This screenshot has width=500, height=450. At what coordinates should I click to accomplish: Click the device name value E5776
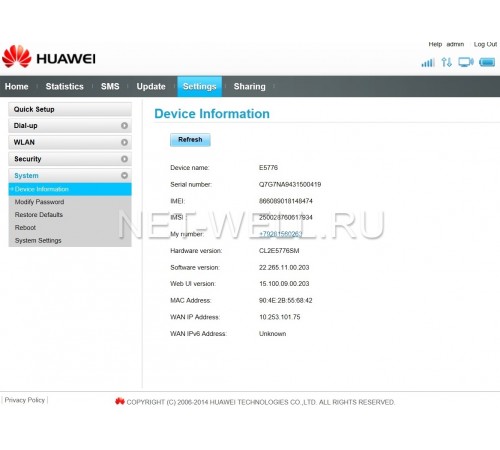pos(268,167)
